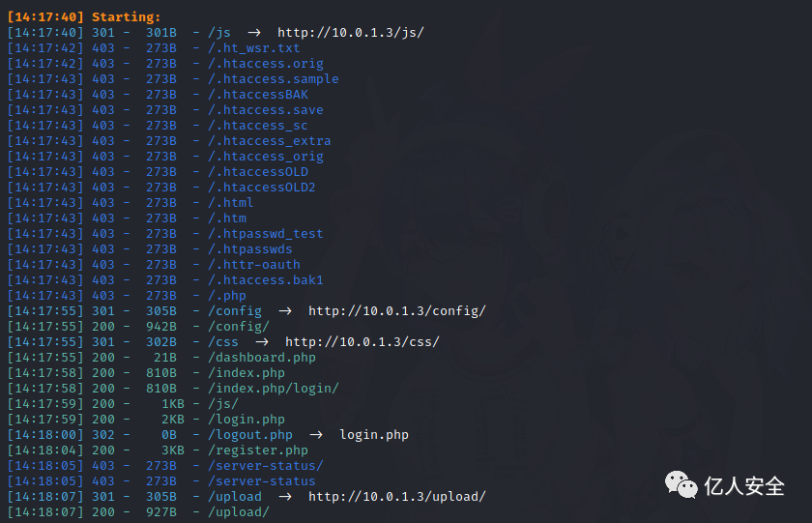The height and width of the screenshot is (523, 812).
Task: Click the 2KB size value
Action: coord(173,420)
